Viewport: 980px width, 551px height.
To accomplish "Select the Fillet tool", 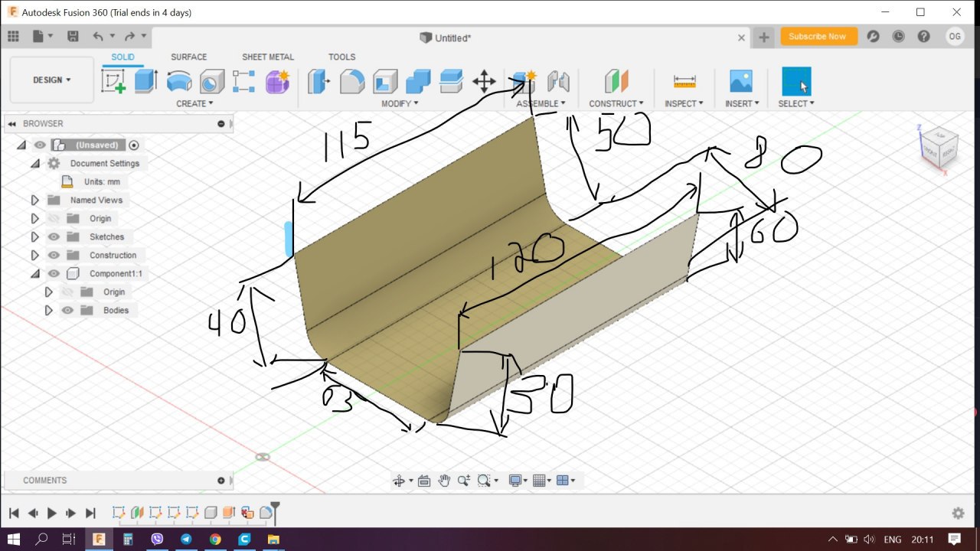I will pos(352,81).
